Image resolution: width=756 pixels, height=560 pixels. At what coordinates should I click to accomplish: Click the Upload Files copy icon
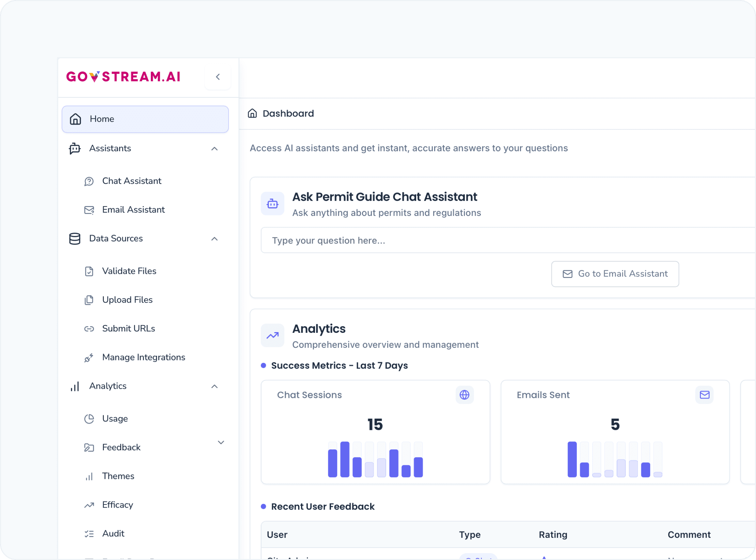coord(89,300)
